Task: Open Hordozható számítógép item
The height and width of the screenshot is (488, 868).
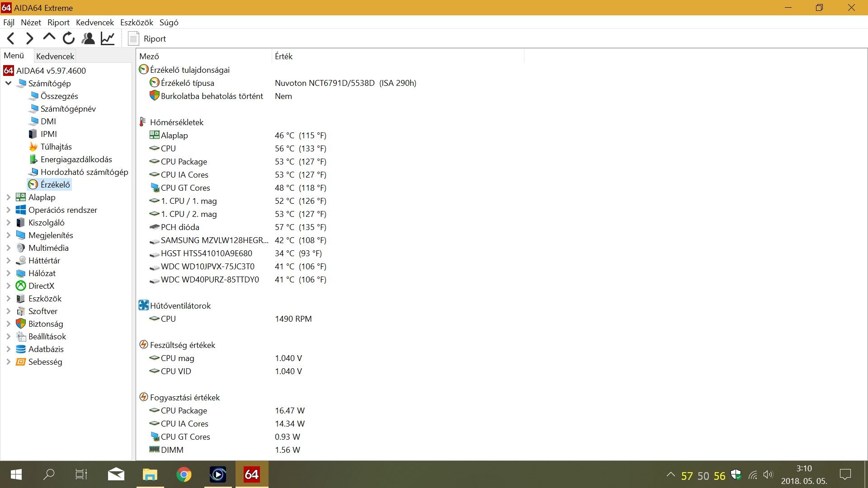Action: point(78,172)
